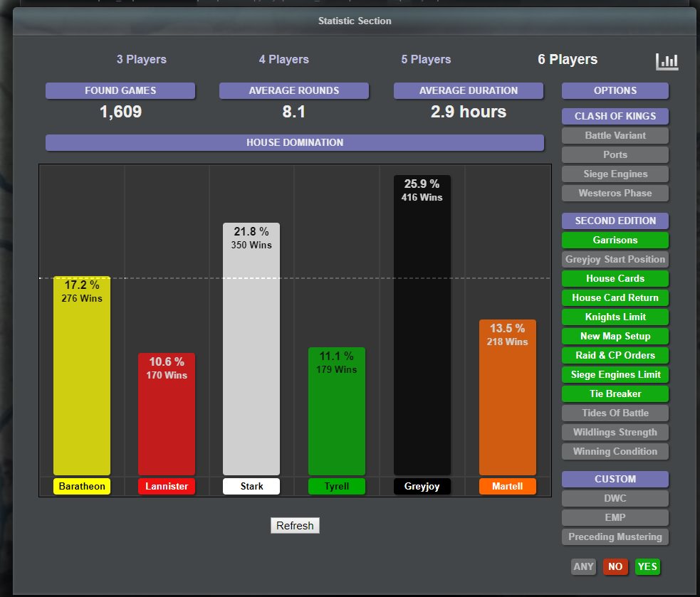Switch to the 3 Players tab

pyautogui.click(x=142, y=60)
